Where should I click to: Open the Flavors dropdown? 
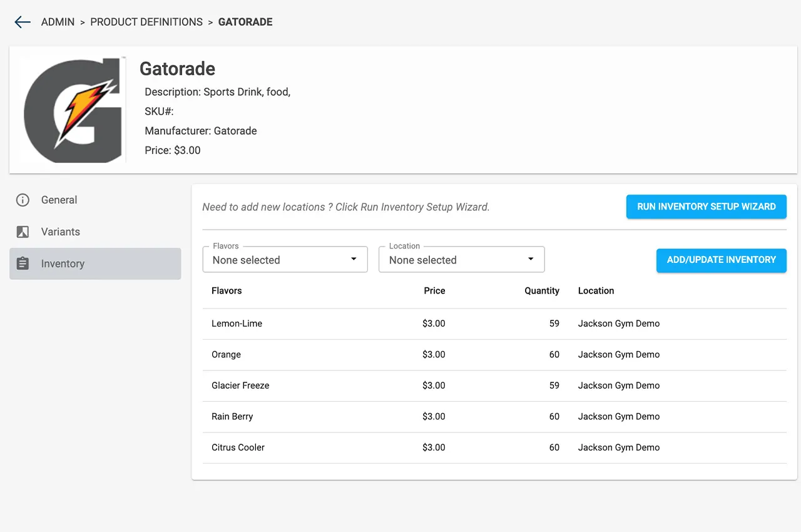pos(285,259)
